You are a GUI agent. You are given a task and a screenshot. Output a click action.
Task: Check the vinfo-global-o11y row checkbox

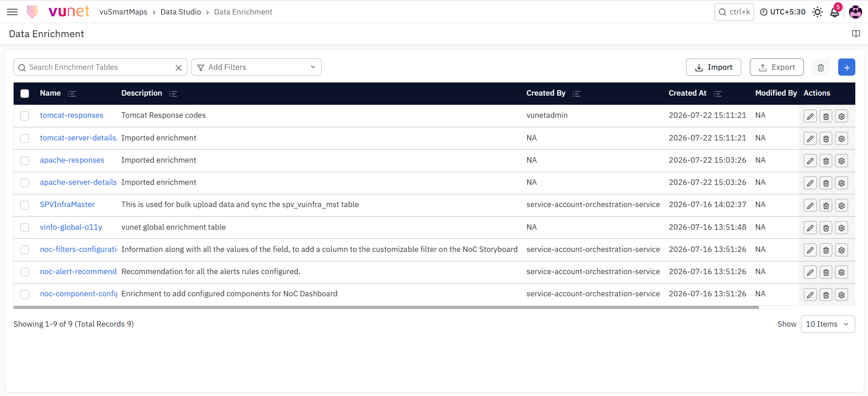[25, 227]
